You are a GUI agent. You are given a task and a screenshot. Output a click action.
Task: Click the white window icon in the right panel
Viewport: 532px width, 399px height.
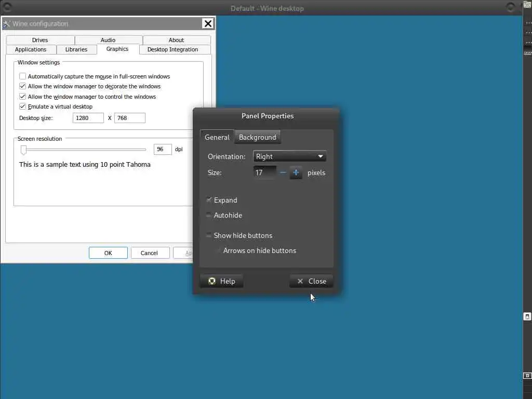(x=527, y=316)
